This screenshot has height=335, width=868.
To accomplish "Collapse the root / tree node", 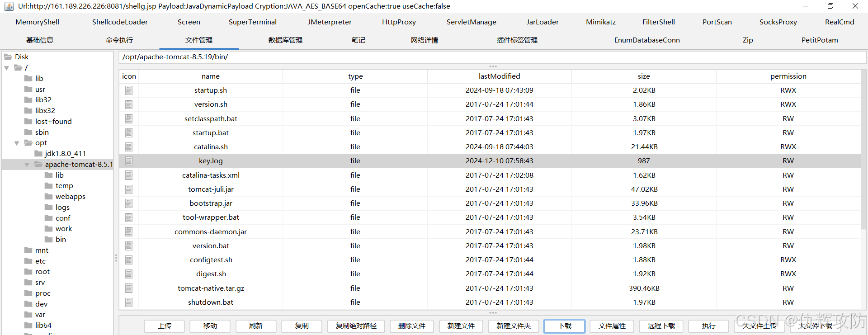I will pyautogui.click(x=7, y=68).
